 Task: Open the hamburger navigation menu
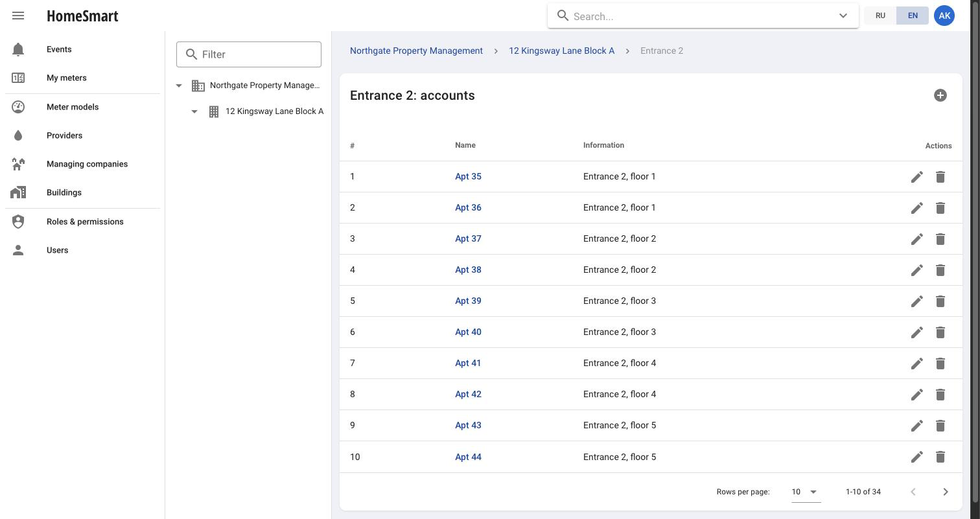(x=18, y=16)
